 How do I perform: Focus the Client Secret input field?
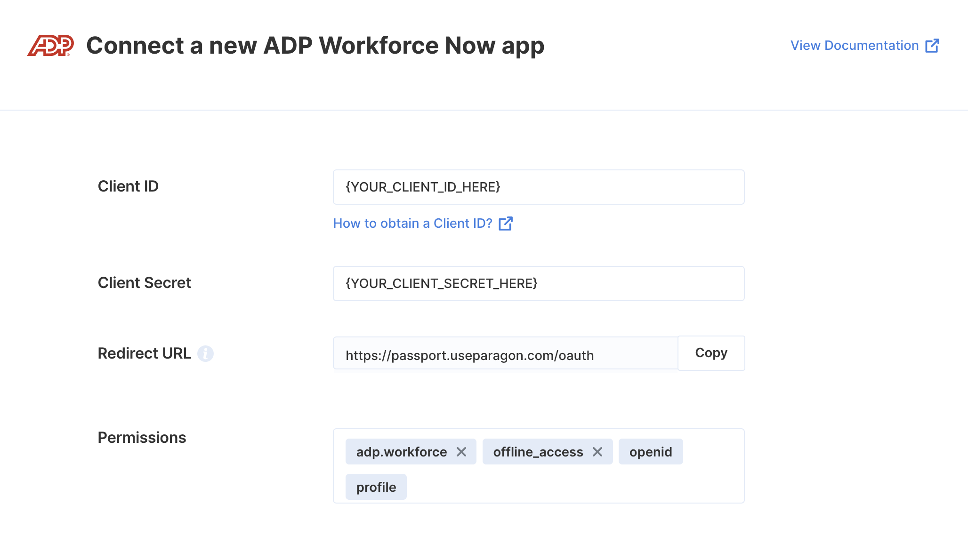coord(539,284)
